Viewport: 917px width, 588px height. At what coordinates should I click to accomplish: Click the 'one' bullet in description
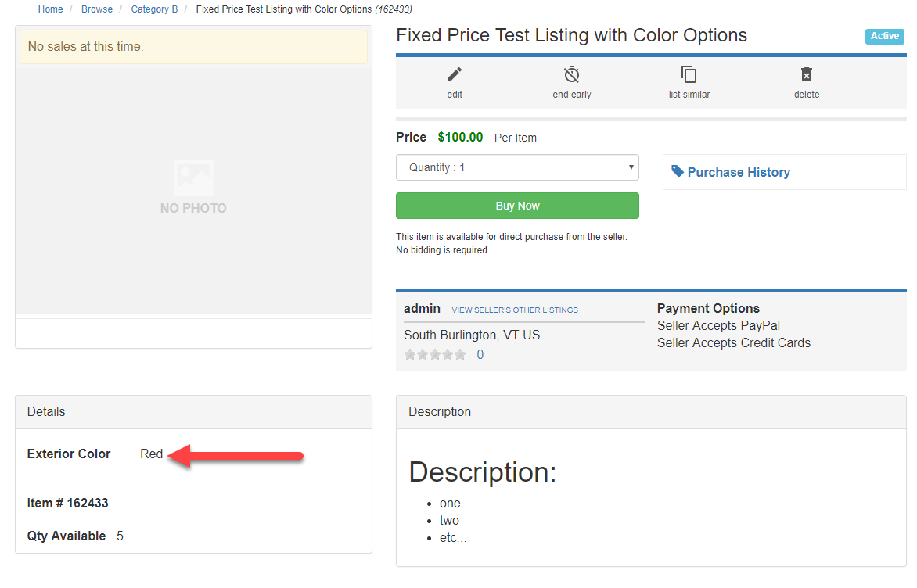(451, 504)
